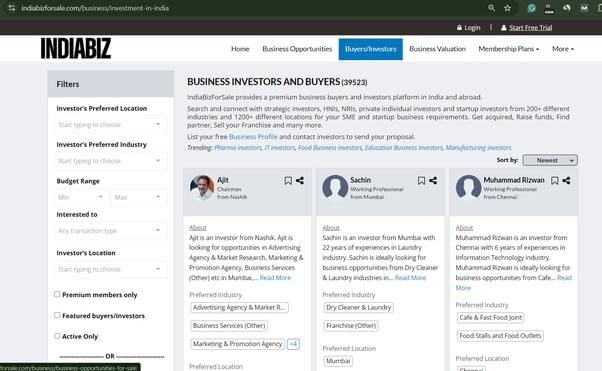Viewport: 602px width, 371px height.
Task: Click Start Free Trial link
Action: [x=531, y=28]
